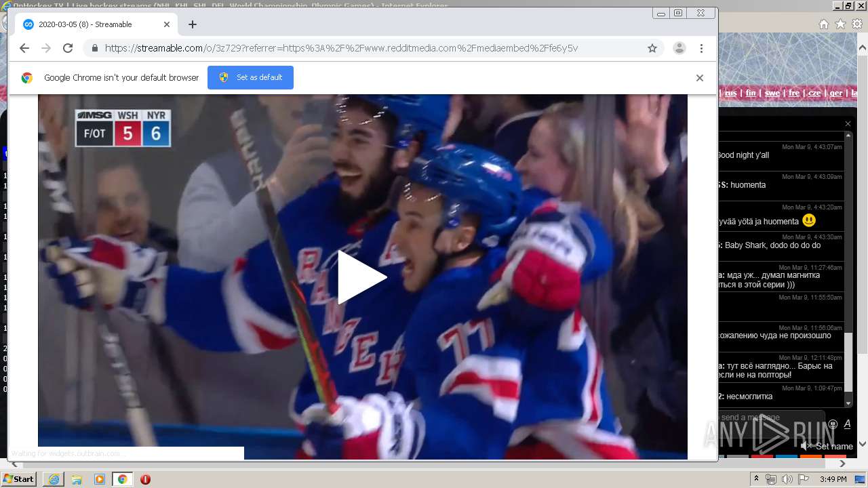
Task: Open Internet Explorer Tools gear
Action: pyautogui.click(x=857, y=24)
